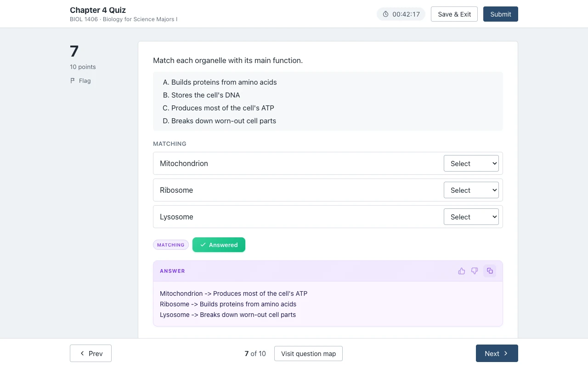Click the Flag icon for question 7

pyautogui.click(x=73, y=80)
